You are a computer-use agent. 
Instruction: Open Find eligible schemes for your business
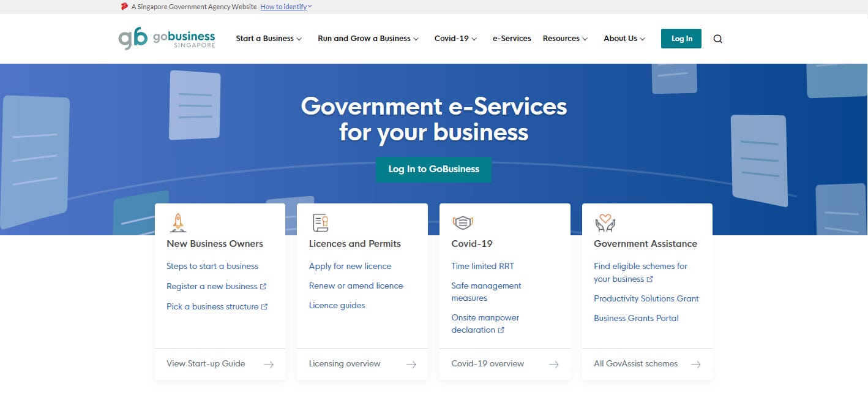[640, 273]
